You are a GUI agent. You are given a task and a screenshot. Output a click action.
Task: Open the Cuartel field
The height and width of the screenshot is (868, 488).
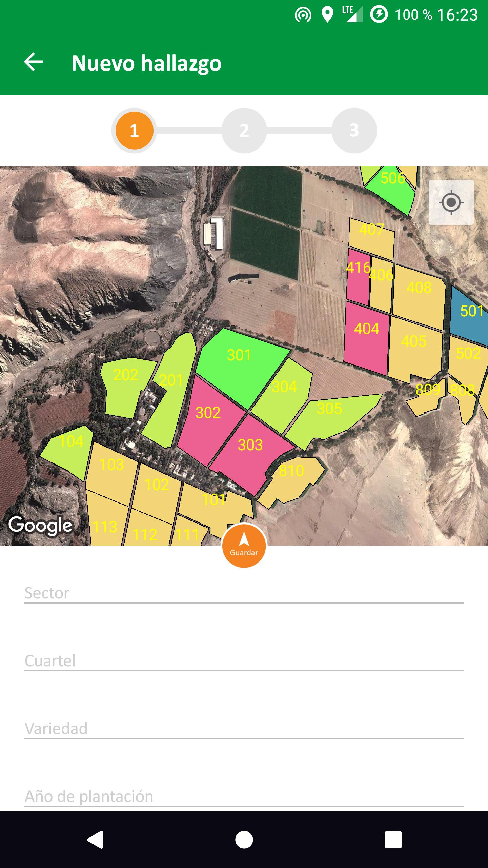click(x=244, y=661)
